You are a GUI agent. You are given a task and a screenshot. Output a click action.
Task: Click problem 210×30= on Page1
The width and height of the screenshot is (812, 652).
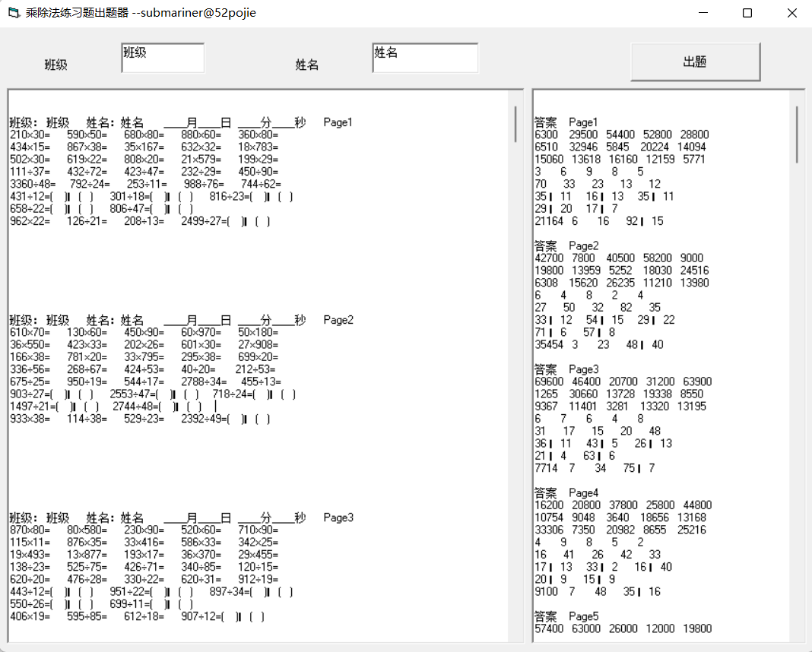point(30,135)
